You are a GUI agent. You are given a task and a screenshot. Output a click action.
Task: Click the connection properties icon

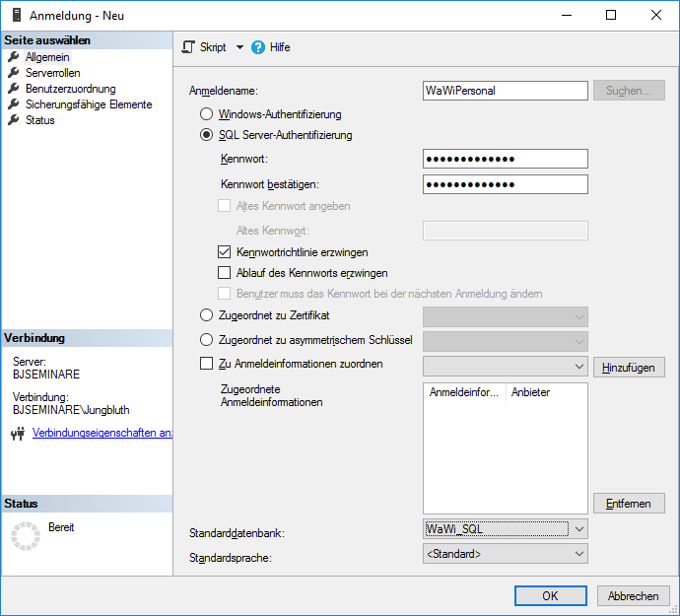[x=17, y=433]
